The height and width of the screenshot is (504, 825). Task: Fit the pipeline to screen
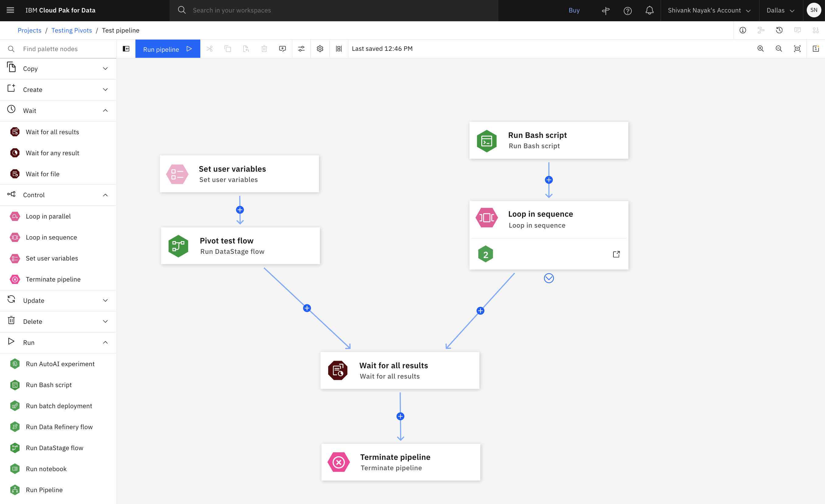[x=797, y=49]
